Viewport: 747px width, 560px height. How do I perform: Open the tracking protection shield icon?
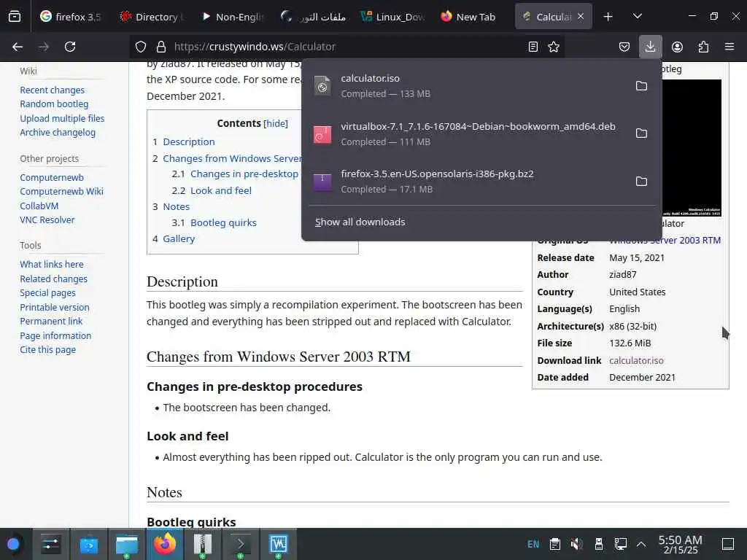click(x=141, y=47)
